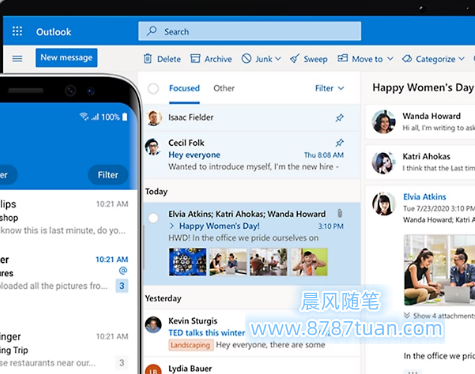This screenshot has height=374, width=475.
Task: Click the Outlook title text
Action: tap(54, 32)
